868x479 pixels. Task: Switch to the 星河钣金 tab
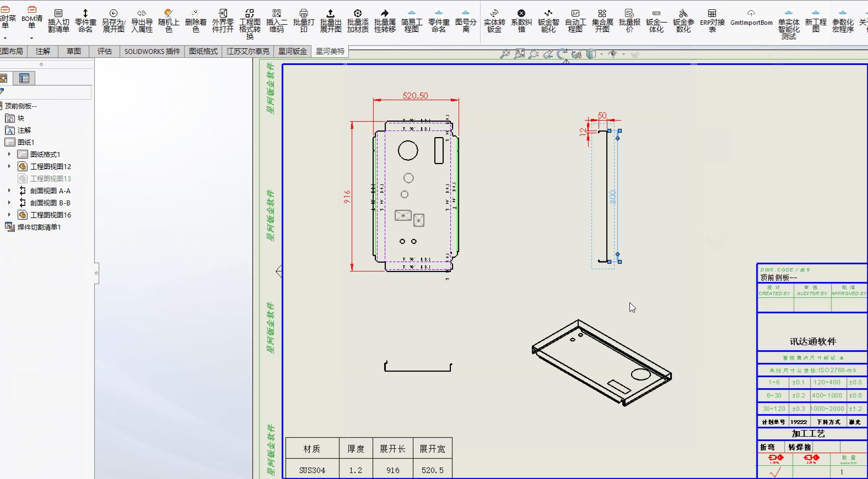coord(292,51)
